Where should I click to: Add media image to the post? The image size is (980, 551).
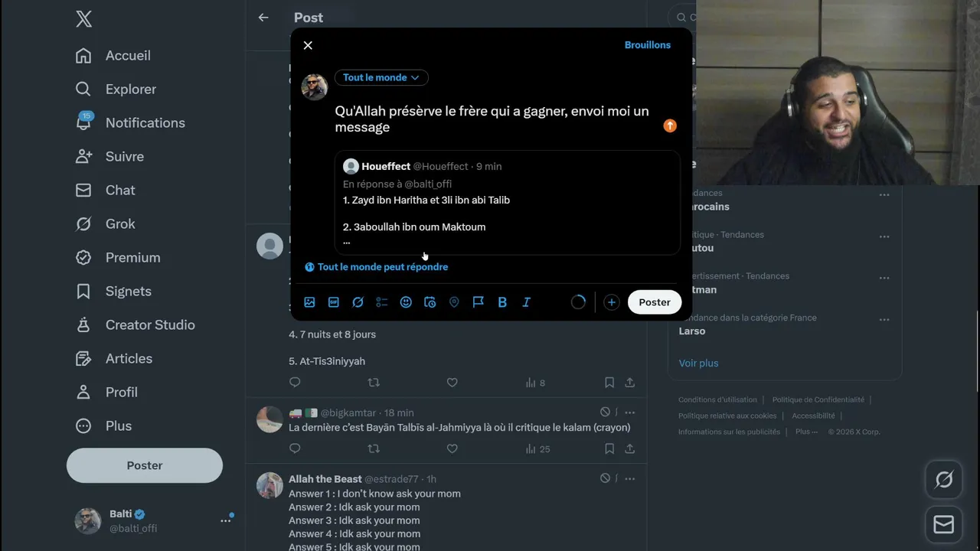pos(309,302)
